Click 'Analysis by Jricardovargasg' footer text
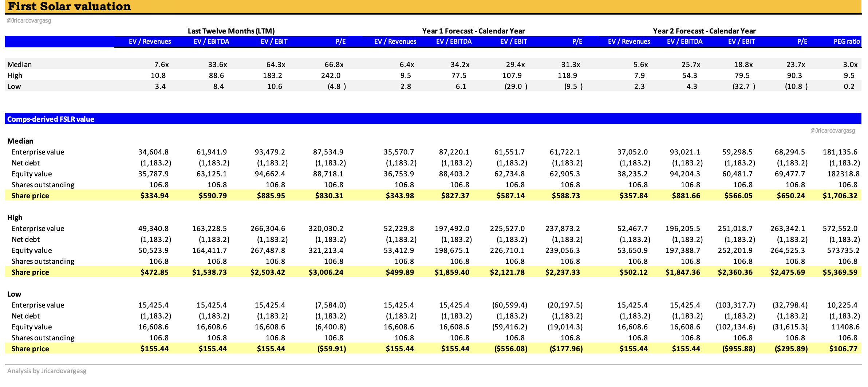Image resolution: width=868 pixels, height=387 pixels. pyautogui.click(x=47, y=371)
